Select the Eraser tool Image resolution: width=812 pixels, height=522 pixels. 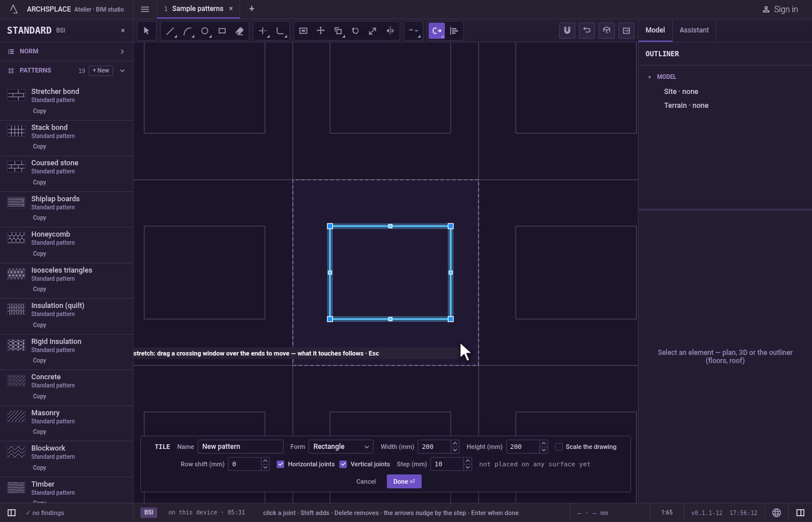click(240, 31)
